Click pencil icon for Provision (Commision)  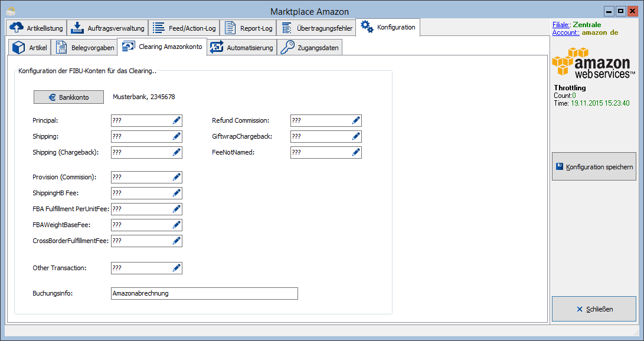(176, 177)
